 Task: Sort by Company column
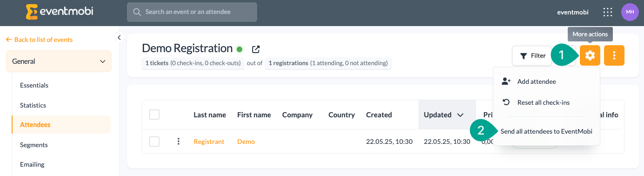point(297,115)
